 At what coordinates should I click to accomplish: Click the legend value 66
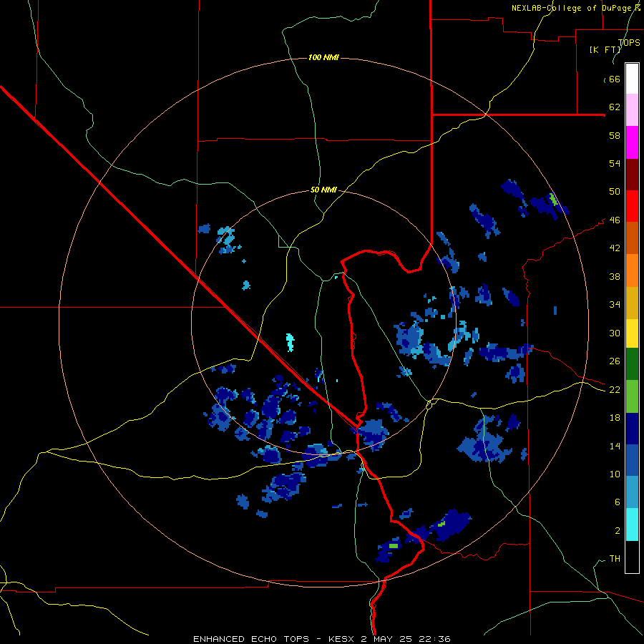(615, 79)
